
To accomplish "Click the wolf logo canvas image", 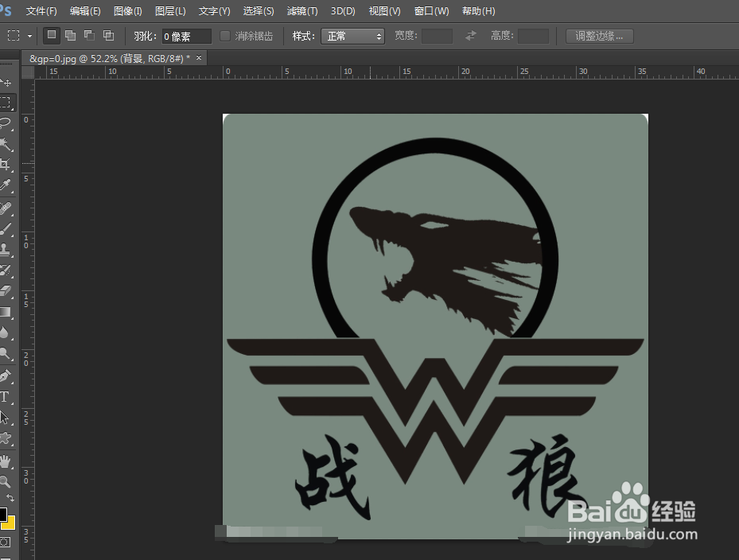I will 435,326.
